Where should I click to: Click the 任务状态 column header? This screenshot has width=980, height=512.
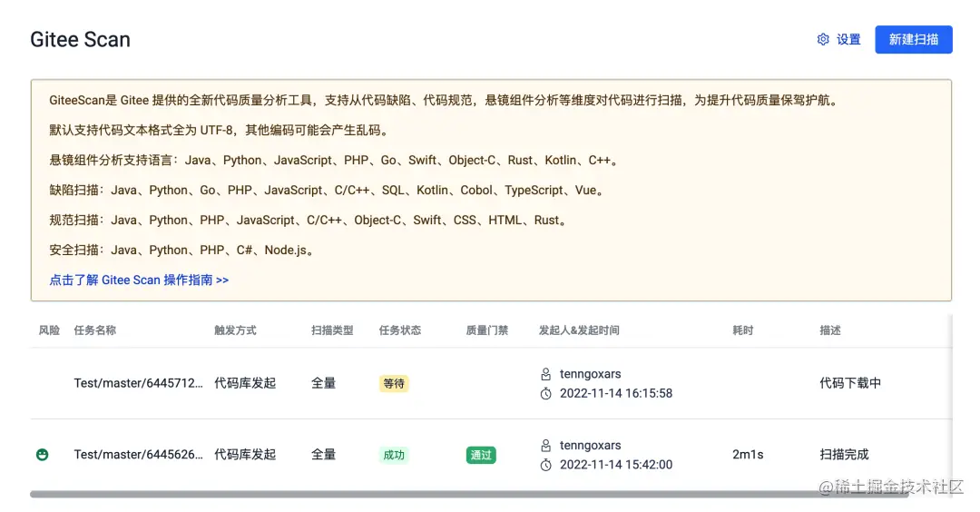coord(400,330)
